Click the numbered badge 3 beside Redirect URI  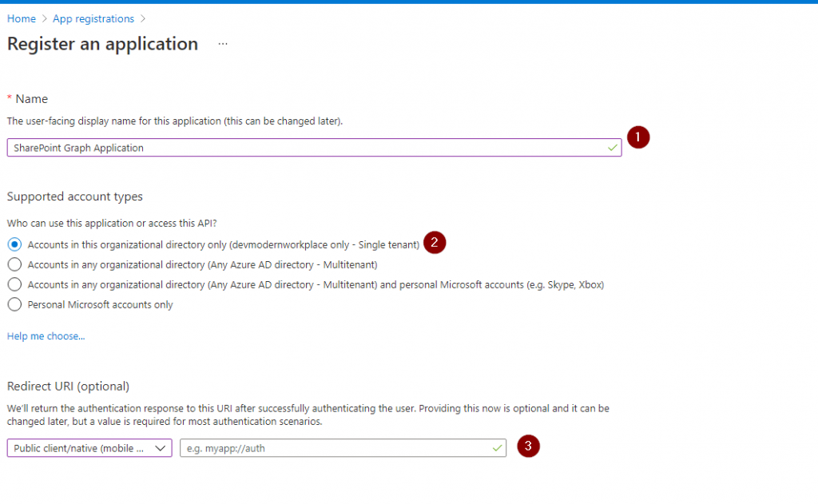528,447
